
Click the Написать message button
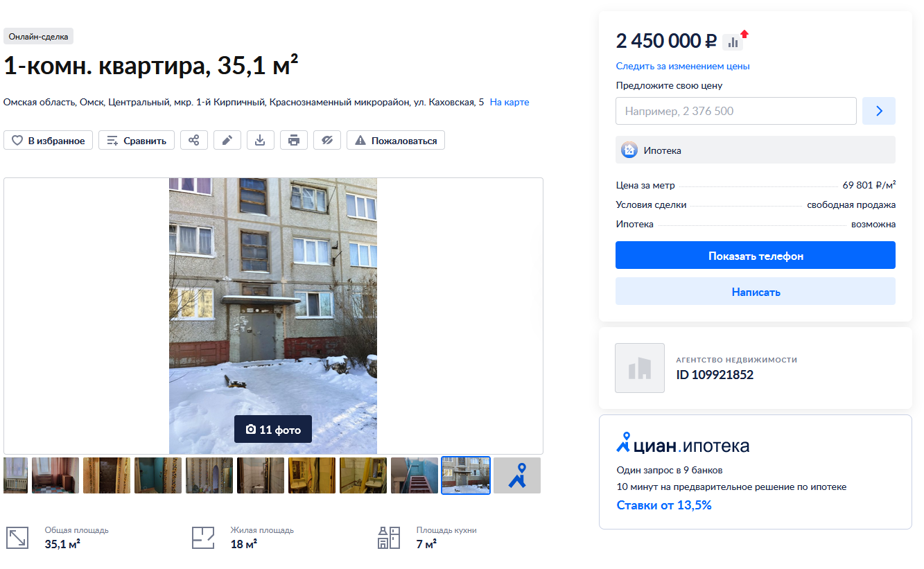tap(756, 291)
